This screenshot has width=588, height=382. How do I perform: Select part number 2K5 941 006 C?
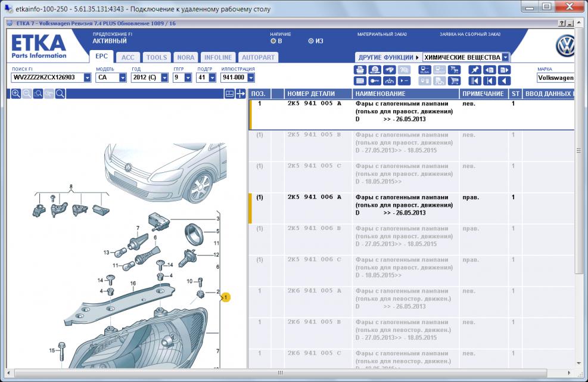click(314, 259)
